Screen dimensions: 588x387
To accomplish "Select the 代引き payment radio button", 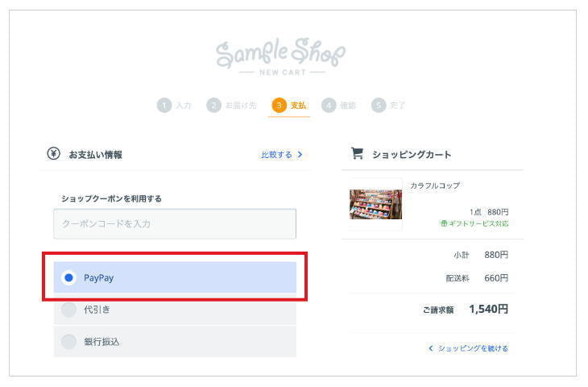I will click(x=68, y=310).
